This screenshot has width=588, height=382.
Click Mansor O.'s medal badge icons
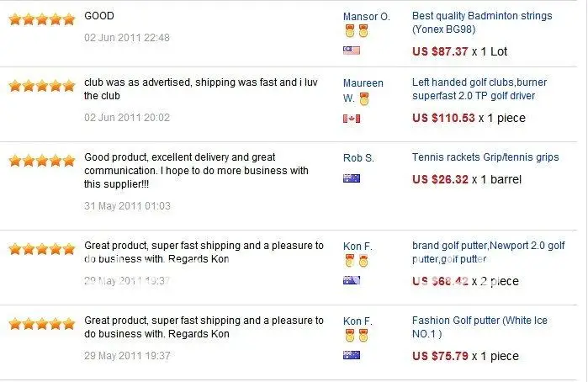point(357,31)
